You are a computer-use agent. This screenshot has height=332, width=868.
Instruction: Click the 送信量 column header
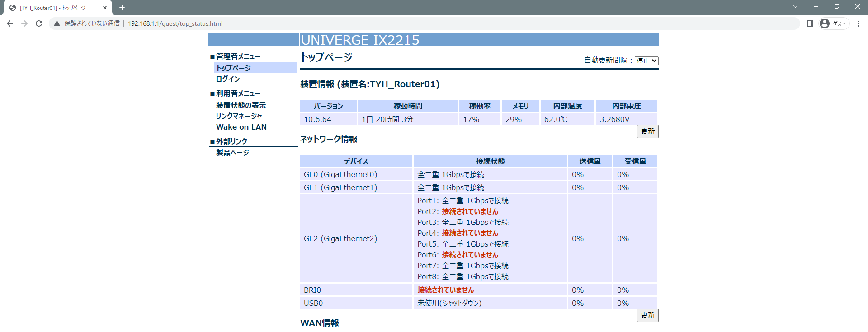click(x=590, y=161)
